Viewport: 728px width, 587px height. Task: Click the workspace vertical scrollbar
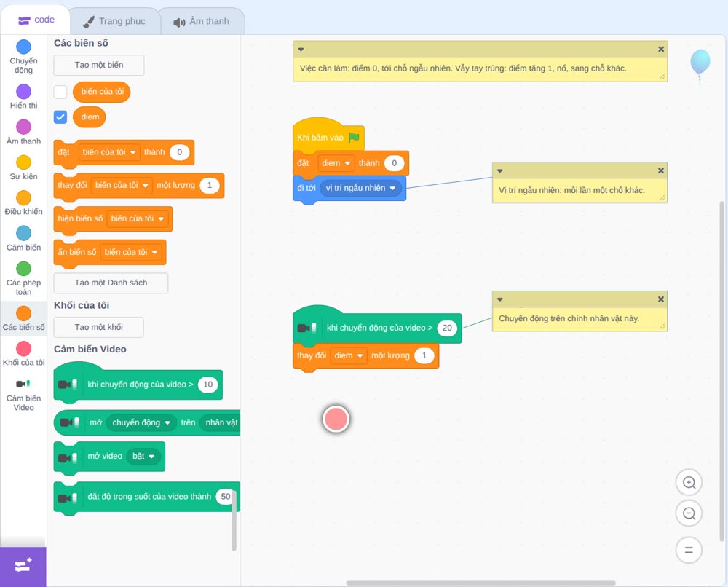click(721, 371)
